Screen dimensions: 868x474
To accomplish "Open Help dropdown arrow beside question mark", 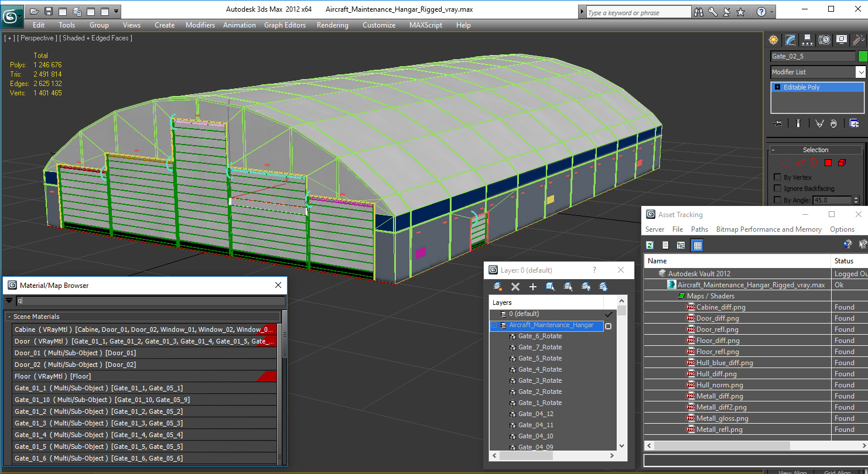I will pyautogui.click(x=772, y=12).
